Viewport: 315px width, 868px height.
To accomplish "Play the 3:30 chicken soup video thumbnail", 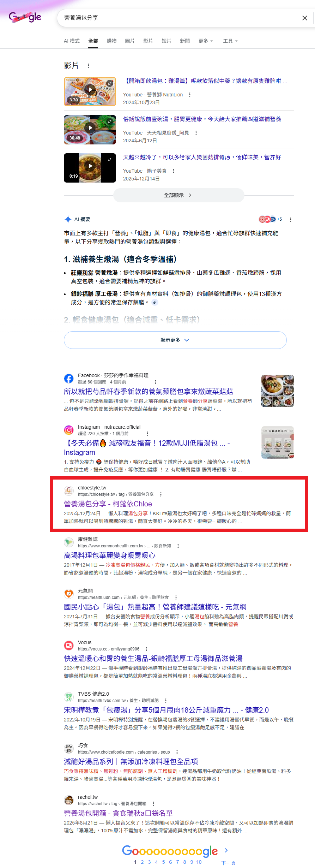I will [x=90, y=91].
